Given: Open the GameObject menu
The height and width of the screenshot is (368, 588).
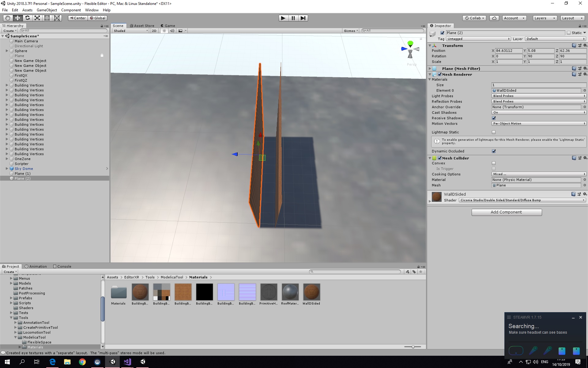Looking at the screenshot, I should pyautogui.click(x=47, y=10).
